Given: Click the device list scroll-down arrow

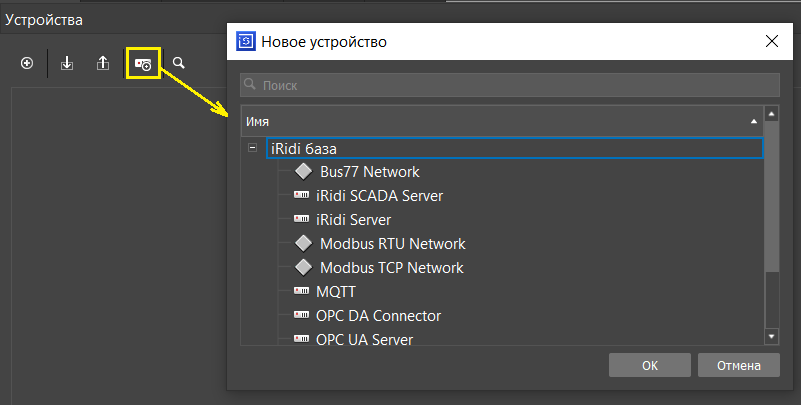Looking at the screenshot, I should click(771, 337).
